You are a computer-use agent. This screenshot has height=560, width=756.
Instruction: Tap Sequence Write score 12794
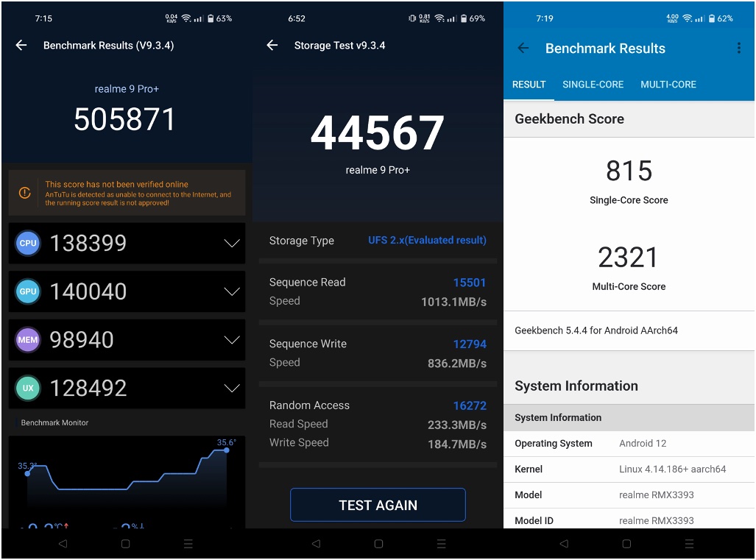point(470,344)
